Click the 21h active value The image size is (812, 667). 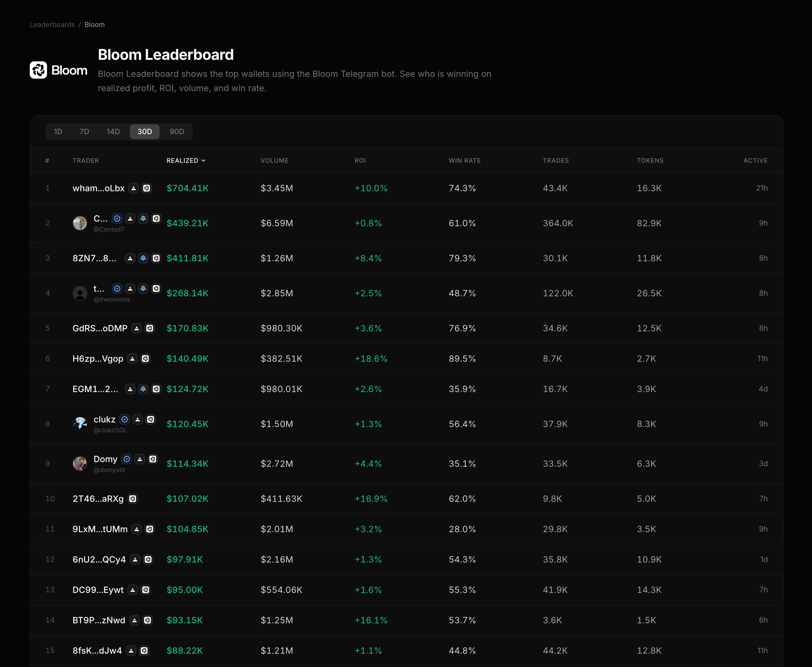point(762,188)
